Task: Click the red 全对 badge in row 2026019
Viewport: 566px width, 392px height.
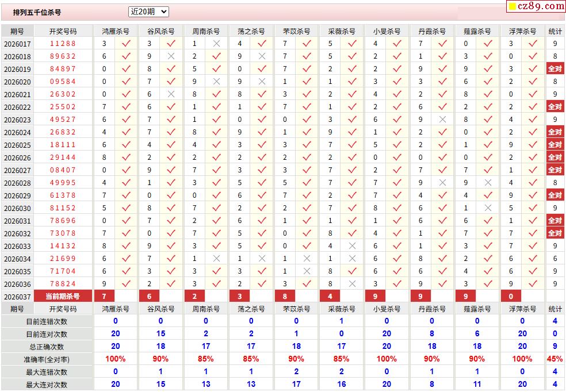Action: pos(555,69)
